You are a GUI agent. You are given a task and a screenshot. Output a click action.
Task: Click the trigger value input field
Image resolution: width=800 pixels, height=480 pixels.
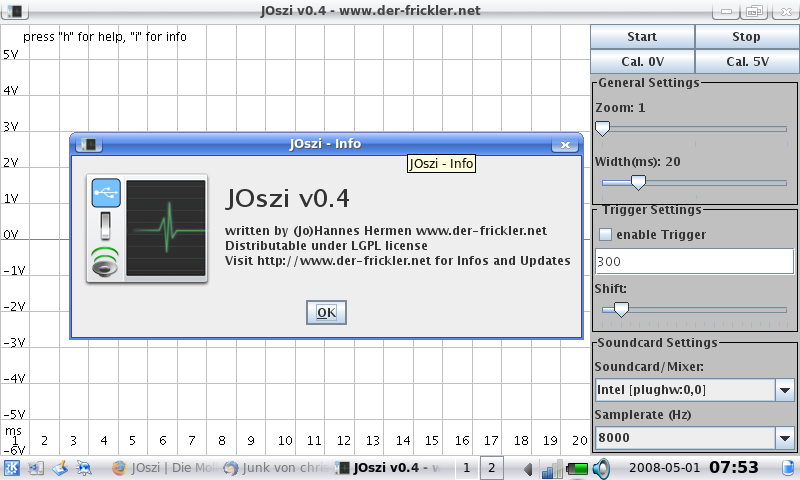[695, 261]
